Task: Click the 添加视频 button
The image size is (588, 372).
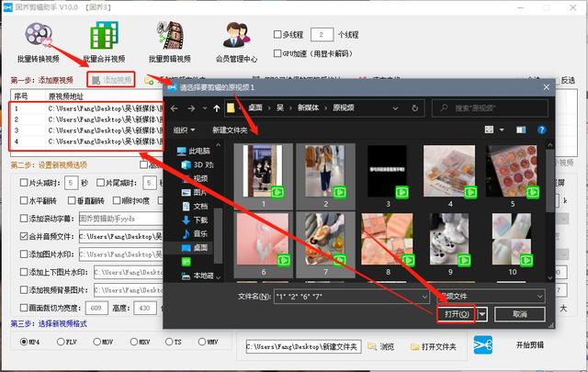Action: 111,80
